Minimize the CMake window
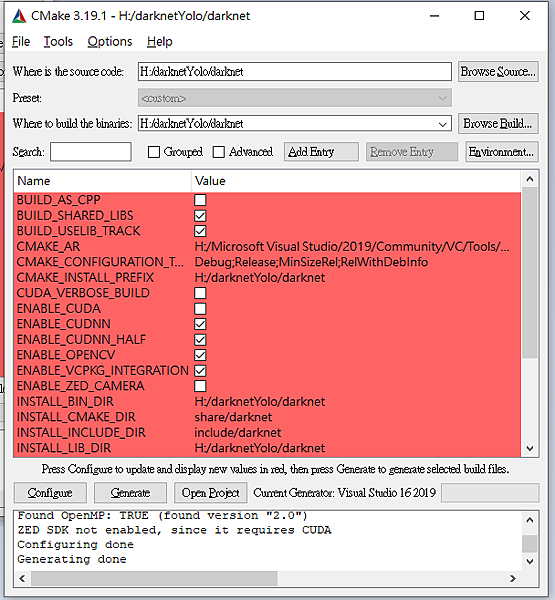Viewport: 555px width, 600px height. (434, 16)
